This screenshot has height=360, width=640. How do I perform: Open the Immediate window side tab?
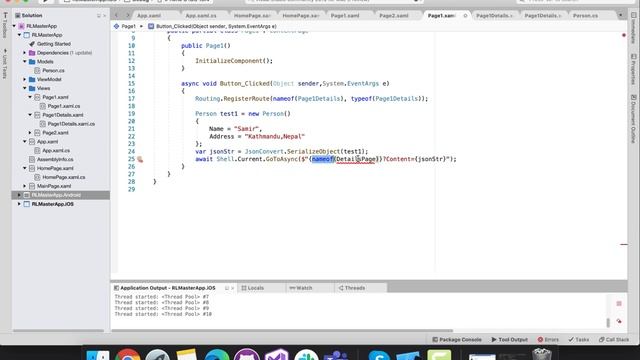pos(633,28)
